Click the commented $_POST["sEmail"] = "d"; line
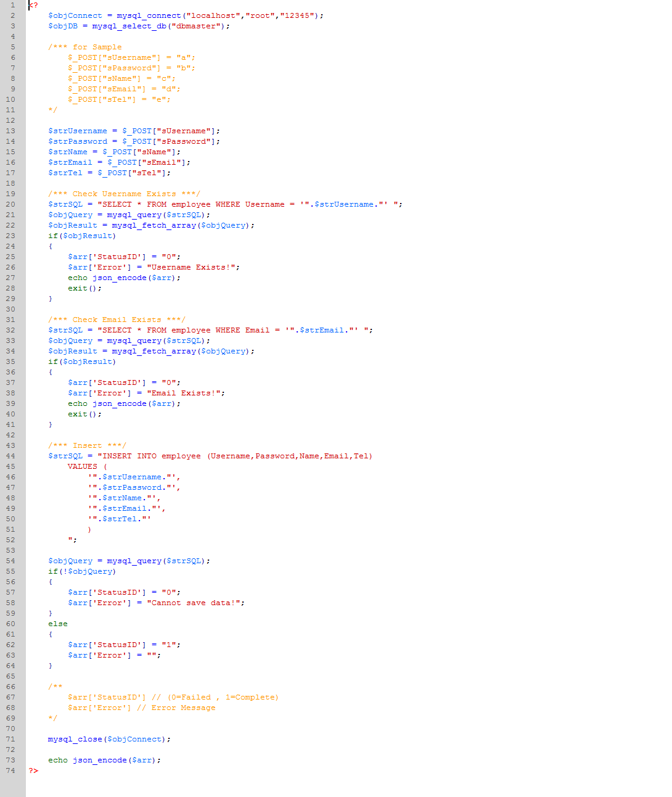The height and width of the screenshot is (797, 672). [x=124, y=89]
